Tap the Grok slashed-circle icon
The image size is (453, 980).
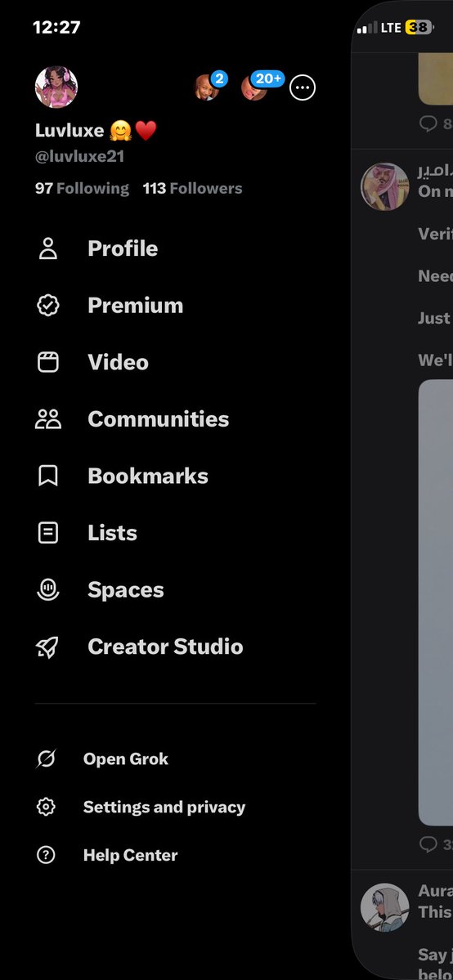(47, 758)
